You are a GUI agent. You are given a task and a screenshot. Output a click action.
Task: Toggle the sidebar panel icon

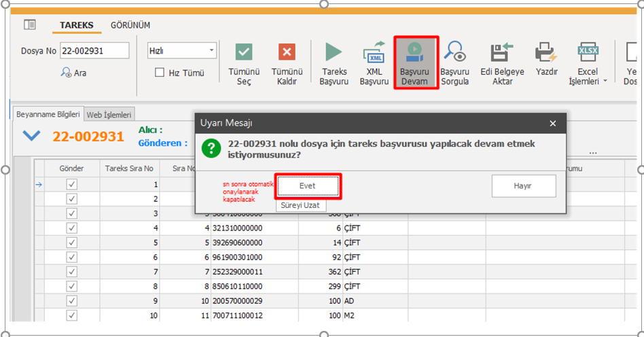30,24
